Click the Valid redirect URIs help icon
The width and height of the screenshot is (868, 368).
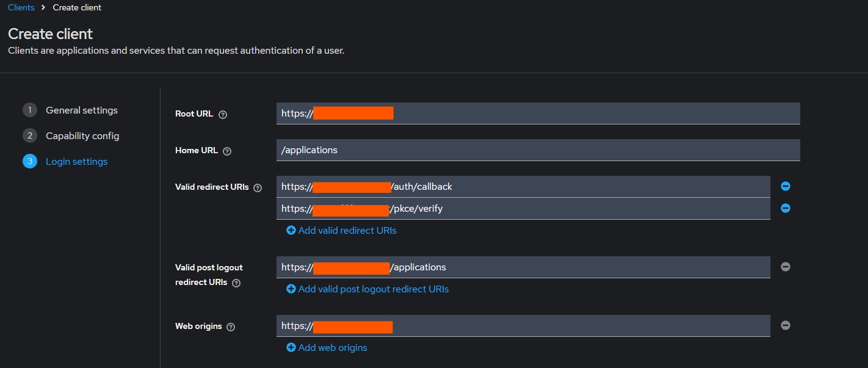pos(258,188)
